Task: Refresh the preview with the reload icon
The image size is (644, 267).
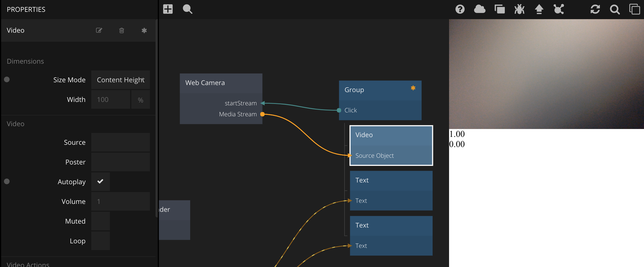Action: pos(595,9)
